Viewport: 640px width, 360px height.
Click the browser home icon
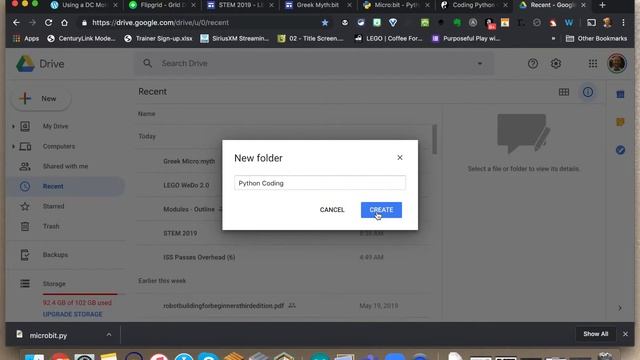(64, 22)
